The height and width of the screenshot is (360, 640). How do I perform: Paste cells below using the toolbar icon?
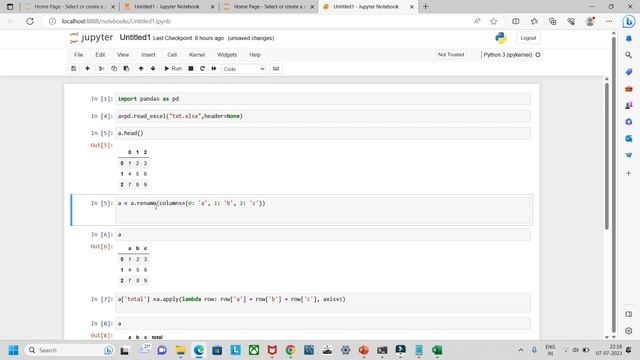pyautogui.click(x=127, y=69)
